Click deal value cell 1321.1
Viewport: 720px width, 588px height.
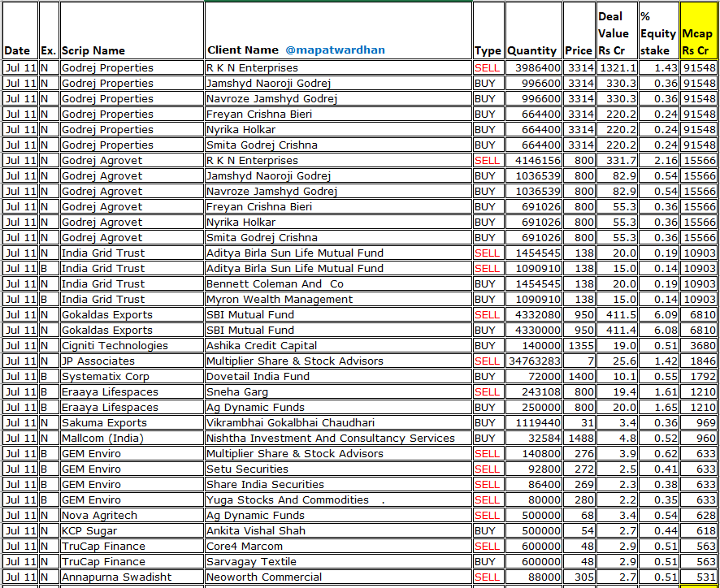click(x=617, y=68)
